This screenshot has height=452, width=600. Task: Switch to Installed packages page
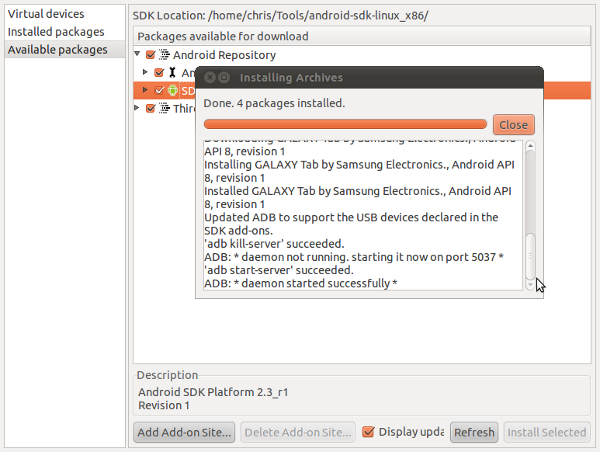click(x=57, y=32)
